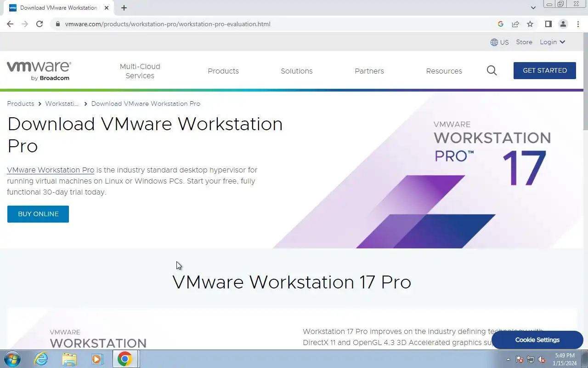Image resolution: width=588 pixels, height=368 pixels.
Task: Click the Workstation Pro 17 banner image
Action: (427, 171)
